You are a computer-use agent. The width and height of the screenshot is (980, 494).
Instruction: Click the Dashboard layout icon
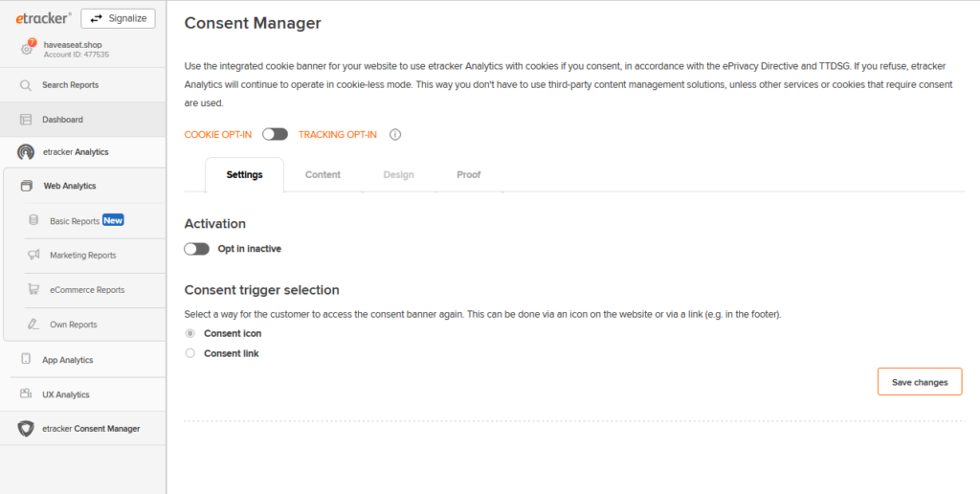(x=26, y=120)
